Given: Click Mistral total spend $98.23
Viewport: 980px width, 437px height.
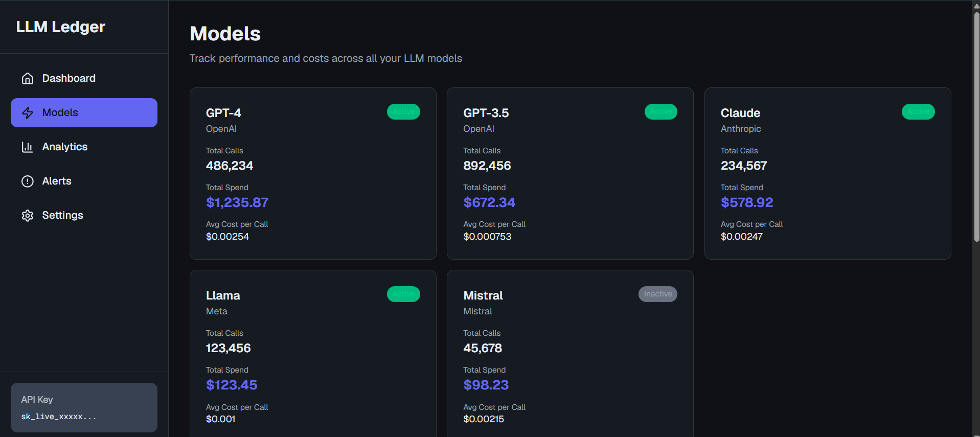Looking at the screenshot, I should point(486,385).
